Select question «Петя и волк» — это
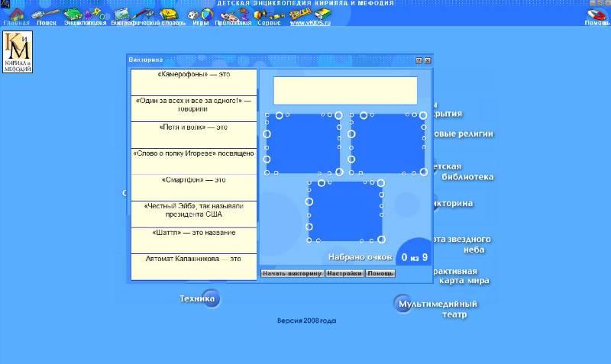 194,135
